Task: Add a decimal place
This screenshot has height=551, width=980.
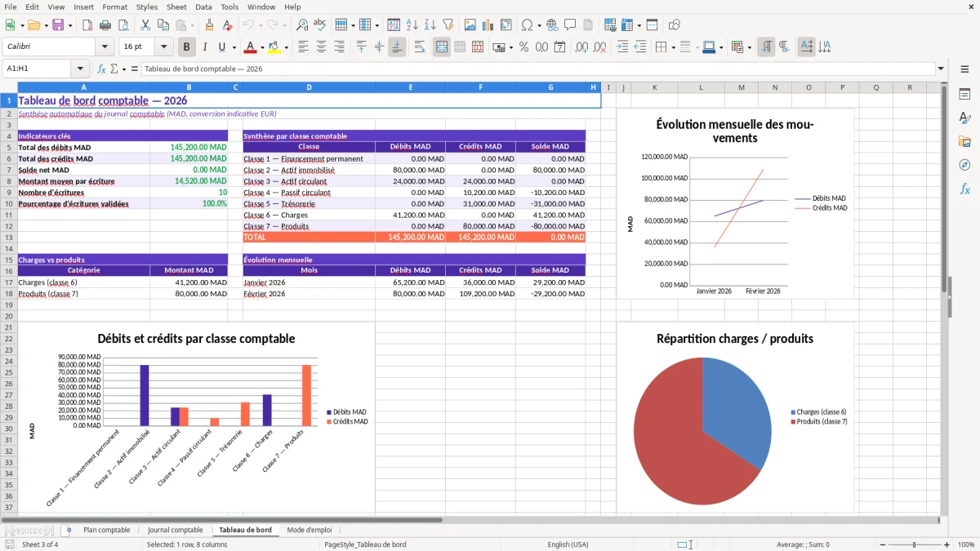Action: (581, 47)
